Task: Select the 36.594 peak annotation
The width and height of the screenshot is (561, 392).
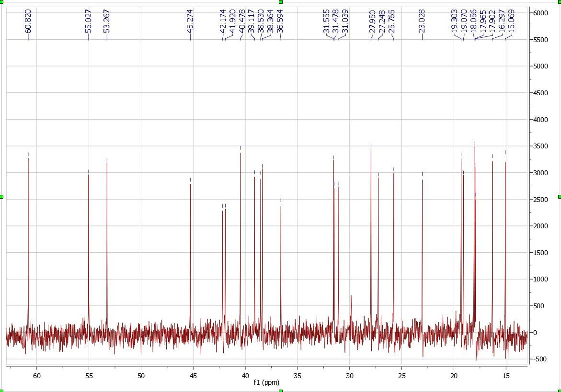Action: (281, 21)
